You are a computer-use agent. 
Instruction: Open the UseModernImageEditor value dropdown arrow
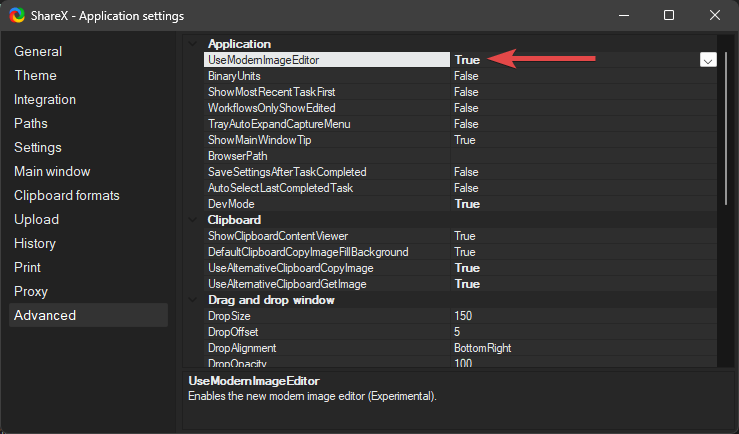pyautogui.click(x=708, y=60)
